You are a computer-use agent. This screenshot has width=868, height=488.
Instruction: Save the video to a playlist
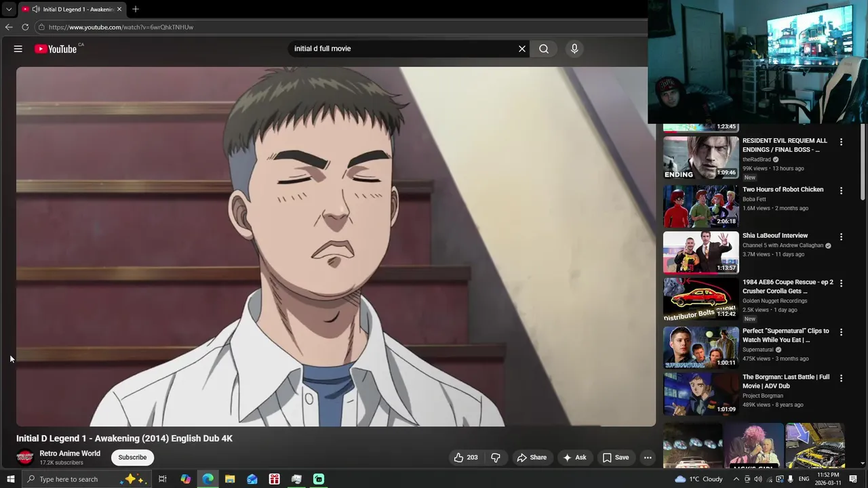pos(615,457)
